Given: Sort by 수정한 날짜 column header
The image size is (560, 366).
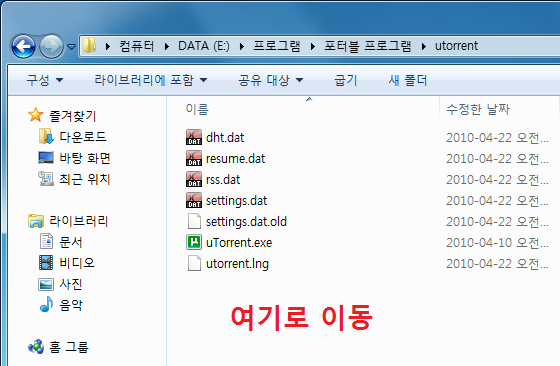Looking at the screenshot, I should (x=478, y=109).
